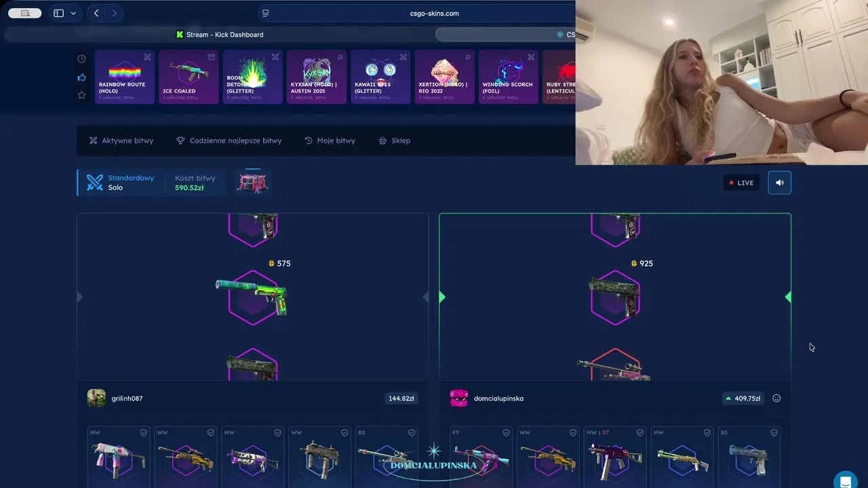This screenshot has width=868, height=488.
Task: Click shield icon on domcialupinska's BS item
Action: (774, 432)
